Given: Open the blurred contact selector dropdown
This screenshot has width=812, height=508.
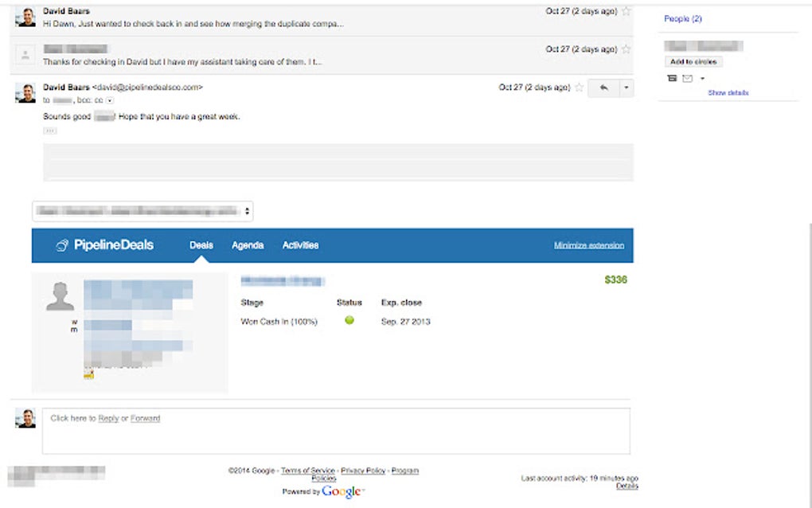Looking at the screenshot, I should point(142,211).
